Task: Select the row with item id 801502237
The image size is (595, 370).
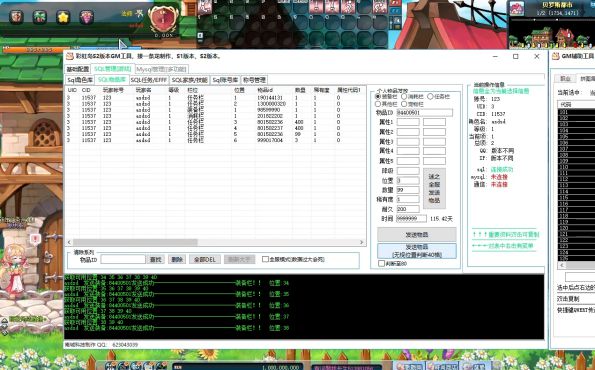Action: (x=215, y=128)
